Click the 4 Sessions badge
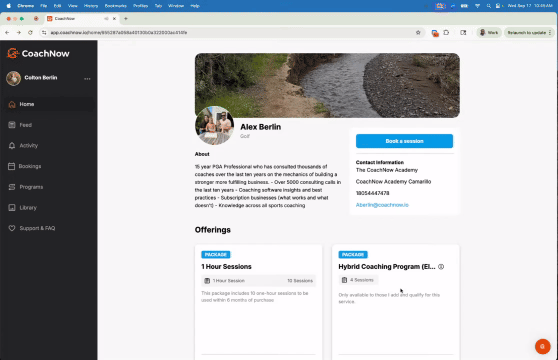Screen dimensions: 558x360 coord(358,280)
